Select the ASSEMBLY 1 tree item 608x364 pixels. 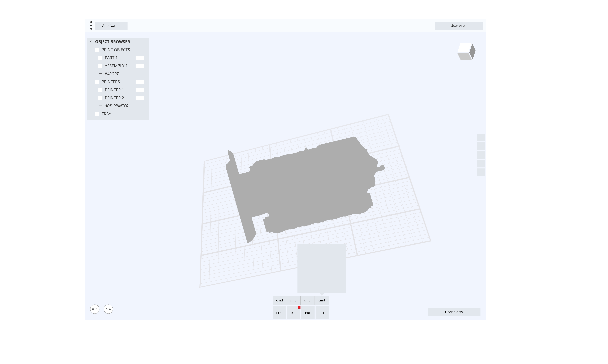(x=116, y=65)
